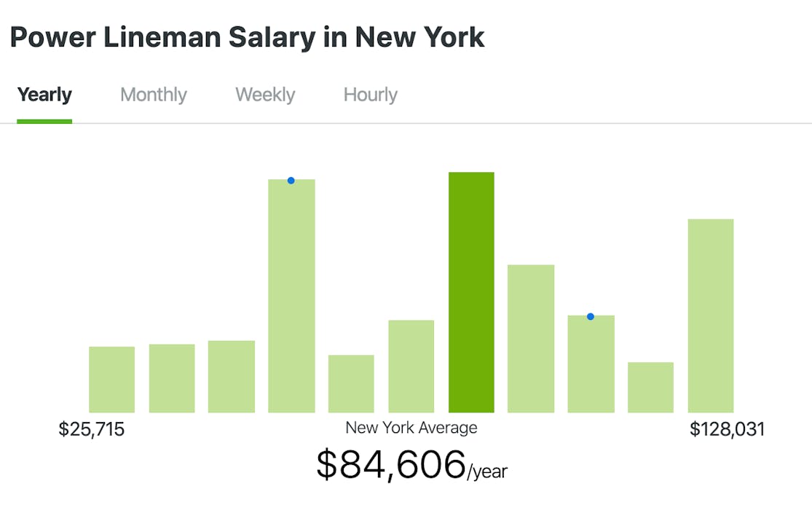Image resolution: width=812 pixels, height=532 pixels.
Task: Select the shortest tenth bar near the right
Action: 650,388
